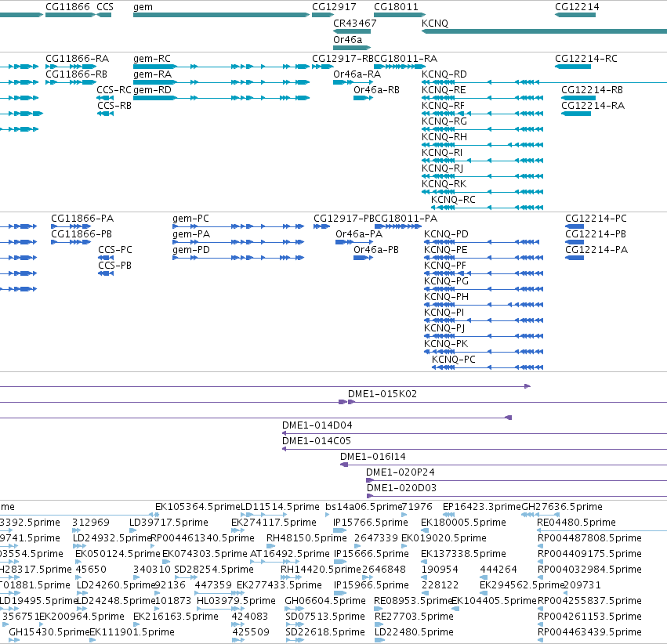667x644 pixels.
Task: Select transcript KCNQ-RD
Action: 544,82
